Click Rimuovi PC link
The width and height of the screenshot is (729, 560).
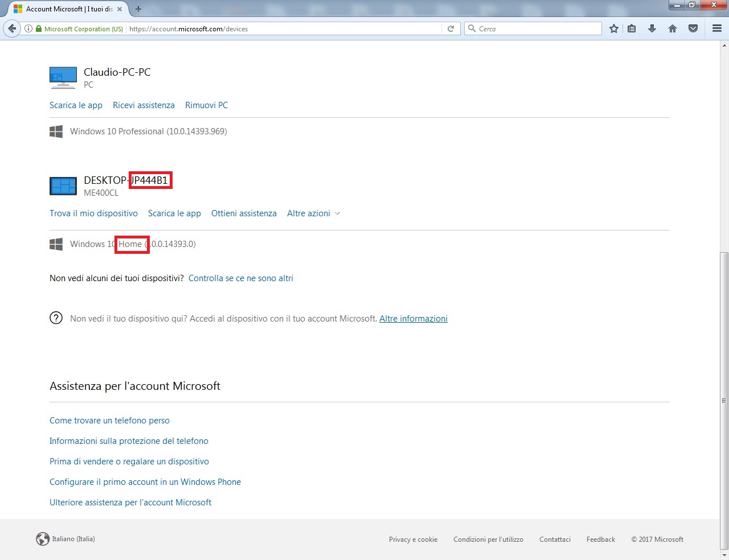(206, 105)
